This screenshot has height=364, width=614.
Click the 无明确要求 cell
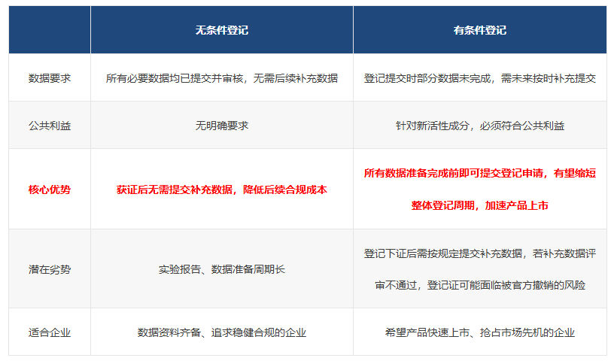click(x=221, y=125)
